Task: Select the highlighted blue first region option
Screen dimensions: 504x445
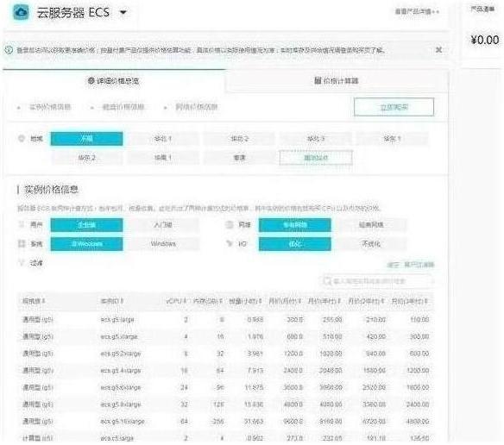Action: (86, 139)
